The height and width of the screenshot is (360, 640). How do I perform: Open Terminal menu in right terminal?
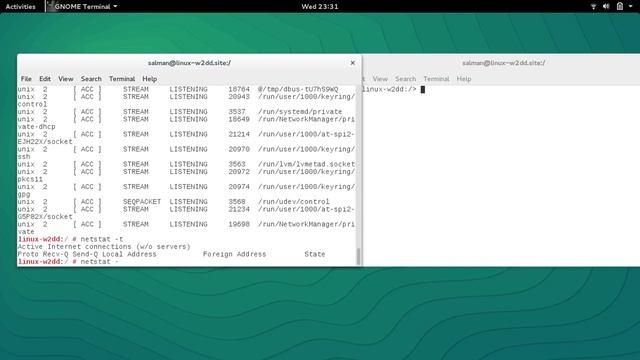436,79
